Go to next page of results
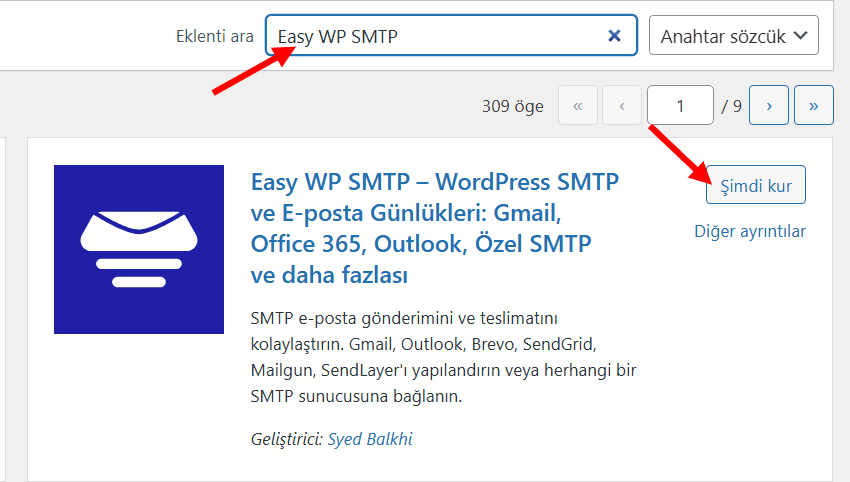 769,105
